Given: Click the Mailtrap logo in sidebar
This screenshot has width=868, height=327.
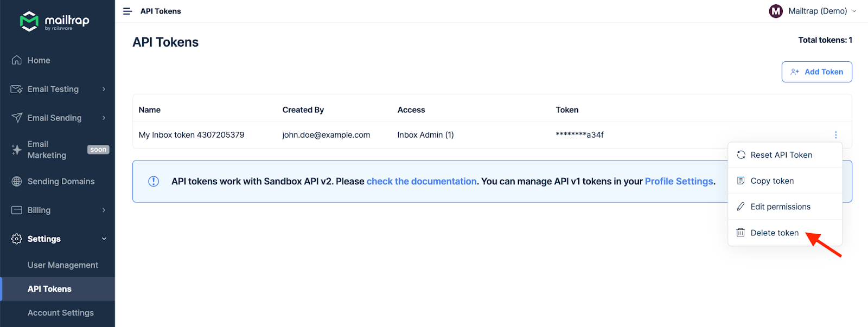Looking at the screenshot, I should pyautogui.click(x=54, y=22).
